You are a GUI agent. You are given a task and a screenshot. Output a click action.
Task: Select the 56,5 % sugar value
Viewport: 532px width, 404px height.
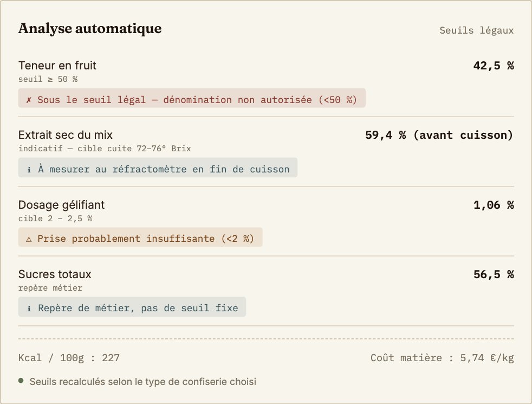(494, 274)
